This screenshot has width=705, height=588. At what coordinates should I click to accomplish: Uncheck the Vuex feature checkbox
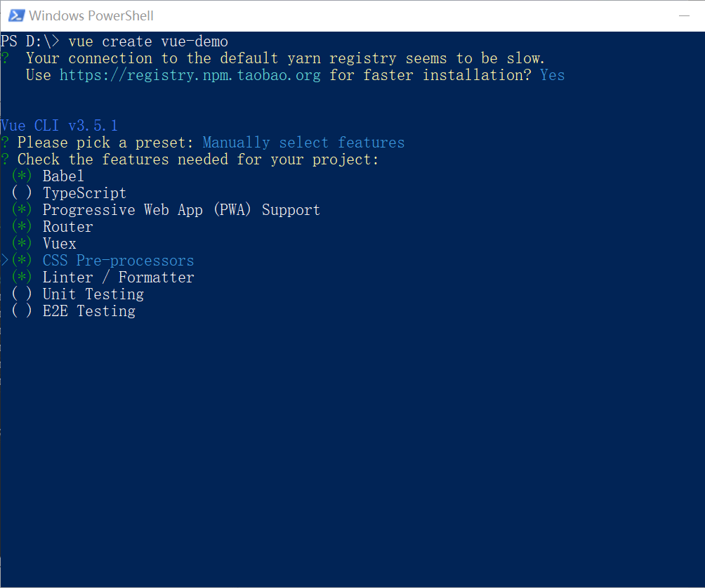tap(22, 244)
